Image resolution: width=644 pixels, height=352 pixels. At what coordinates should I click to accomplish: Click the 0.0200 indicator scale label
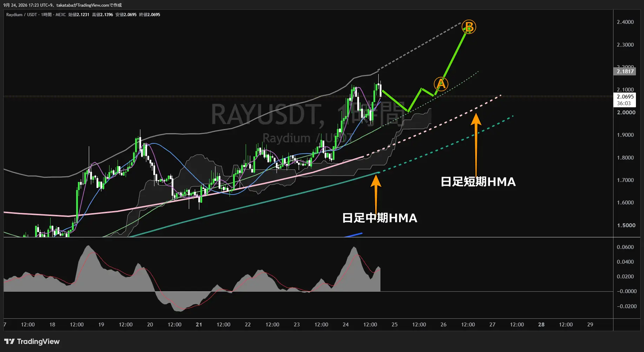625,277
